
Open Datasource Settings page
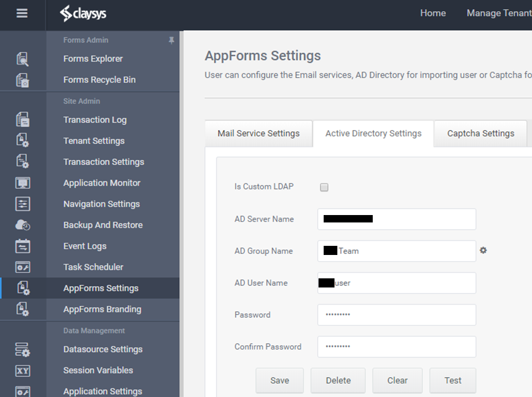click(103, 349)
